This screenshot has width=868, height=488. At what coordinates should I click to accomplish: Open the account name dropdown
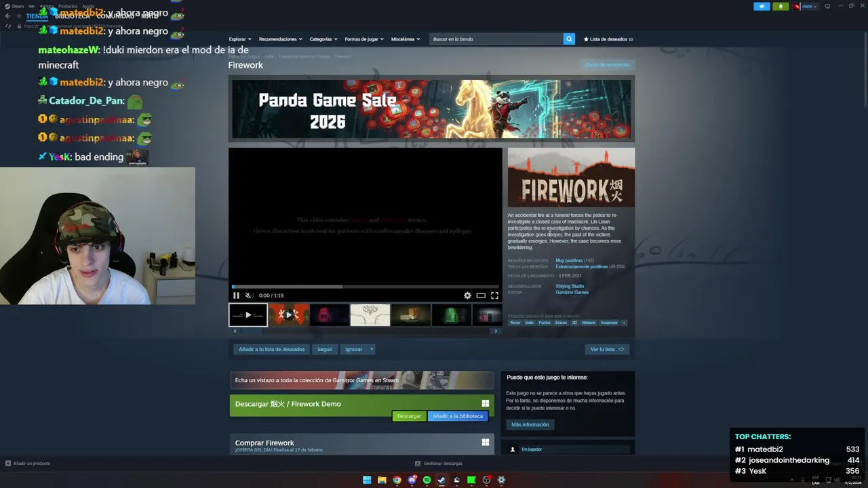pyautogui.click(x=806, y=6)
